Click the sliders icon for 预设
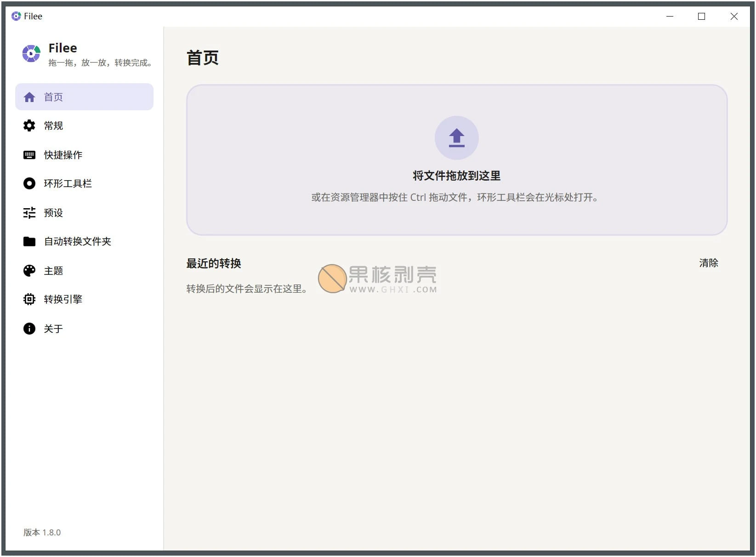The width and height of the screenshot is (756, 557). pos(29,213)
